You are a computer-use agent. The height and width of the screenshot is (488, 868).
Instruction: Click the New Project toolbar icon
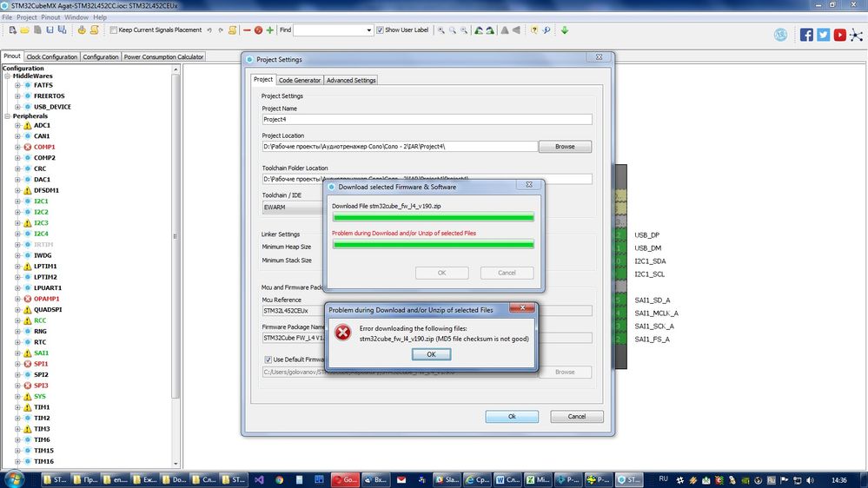click(x=12, y=30)
